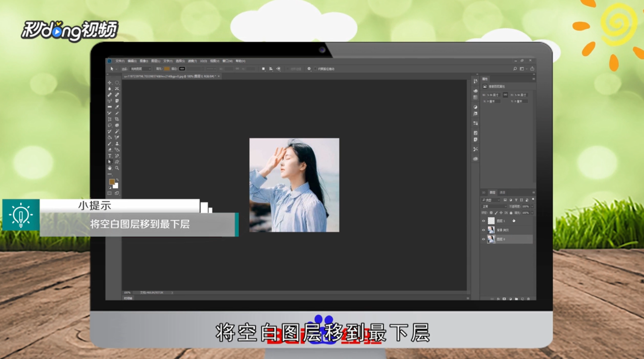The width and height of the screenshot is (644, 359).
Task: Open the Adjustments panel circle icon
Action: (475, 107)
